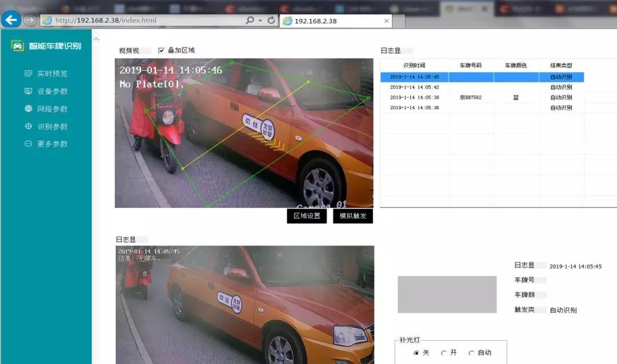This screenshot has width=617, height=364.
Task: Open the 更多参数 sidebar menu
Action: click(x=46, y=144)
